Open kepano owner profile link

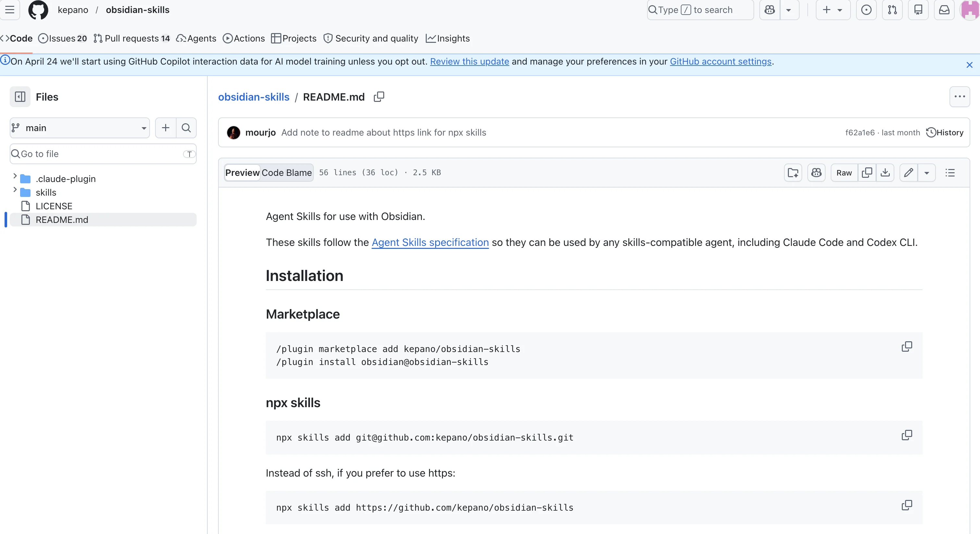(x=73, y=10)
